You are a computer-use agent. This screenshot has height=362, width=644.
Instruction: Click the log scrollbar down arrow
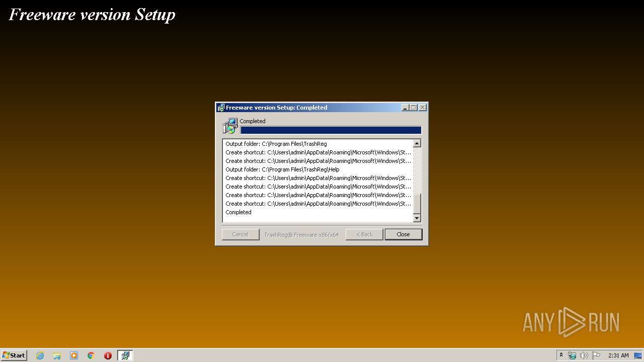tap(417, 218)
